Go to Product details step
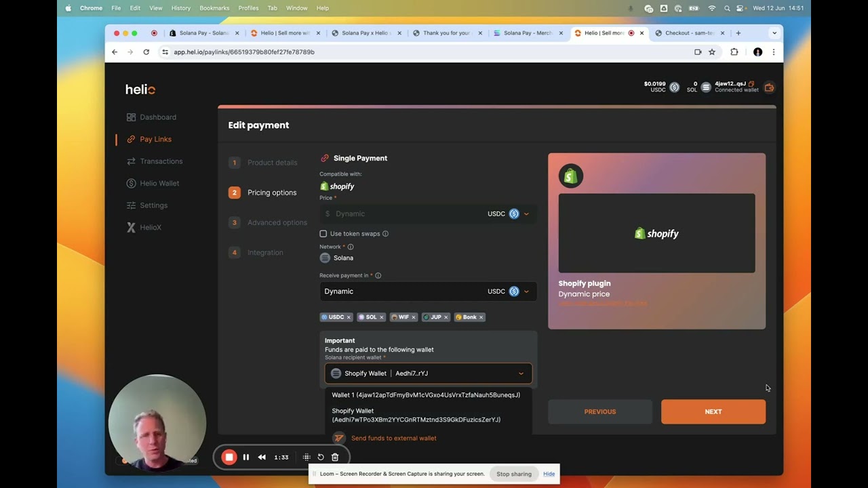The image size is (868, 488). [x=263, y=163]
